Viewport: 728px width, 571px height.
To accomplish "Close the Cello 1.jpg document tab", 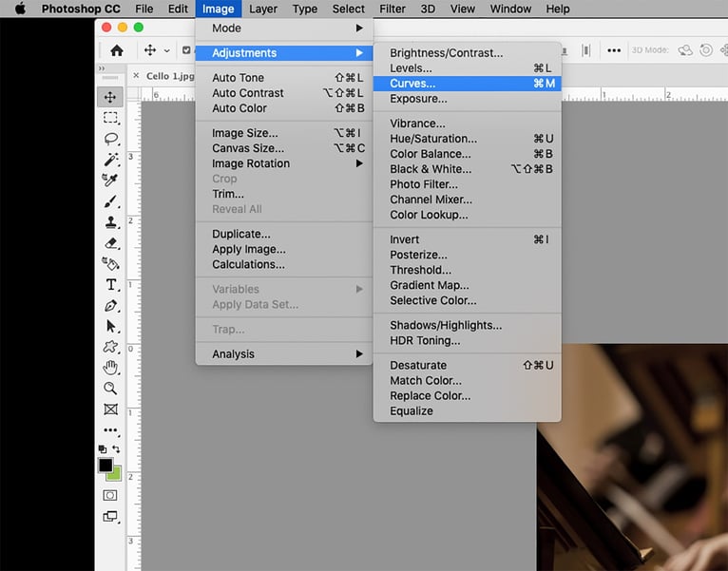I will click(136, 75).
